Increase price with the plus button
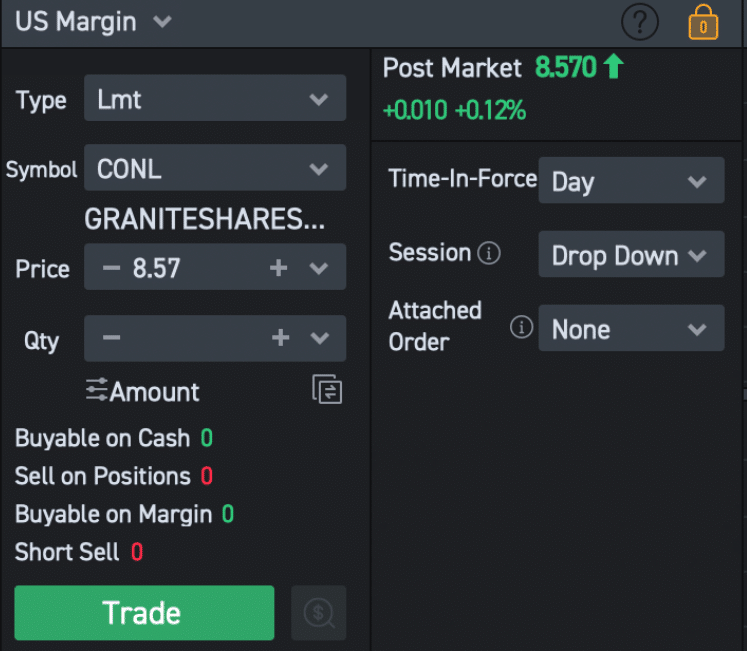 point(279,268)
